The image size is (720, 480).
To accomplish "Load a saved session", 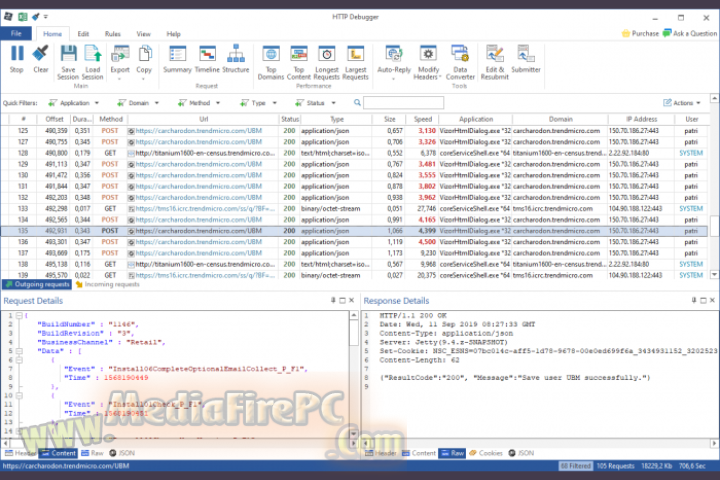I will 92,62.
